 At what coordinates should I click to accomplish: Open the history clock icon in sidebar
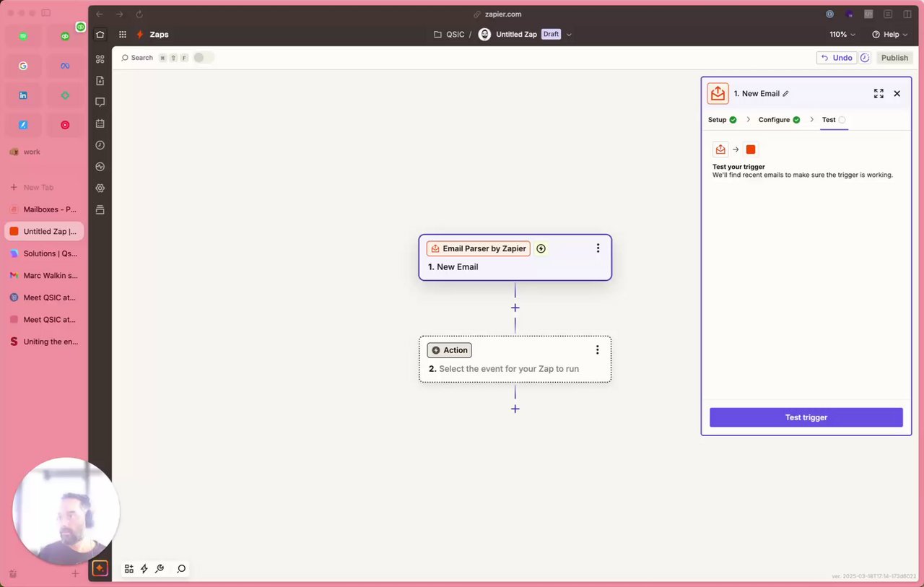(100, 145)
